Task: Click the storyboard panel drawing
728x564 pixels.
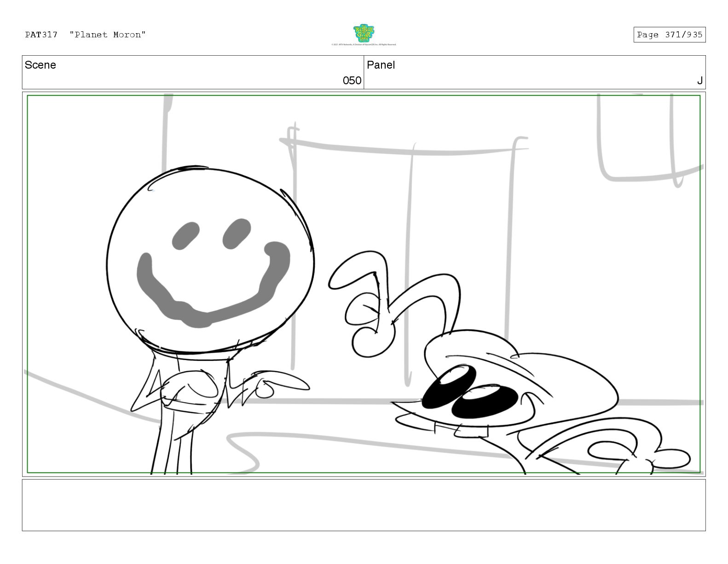Action: click(364, 284)
